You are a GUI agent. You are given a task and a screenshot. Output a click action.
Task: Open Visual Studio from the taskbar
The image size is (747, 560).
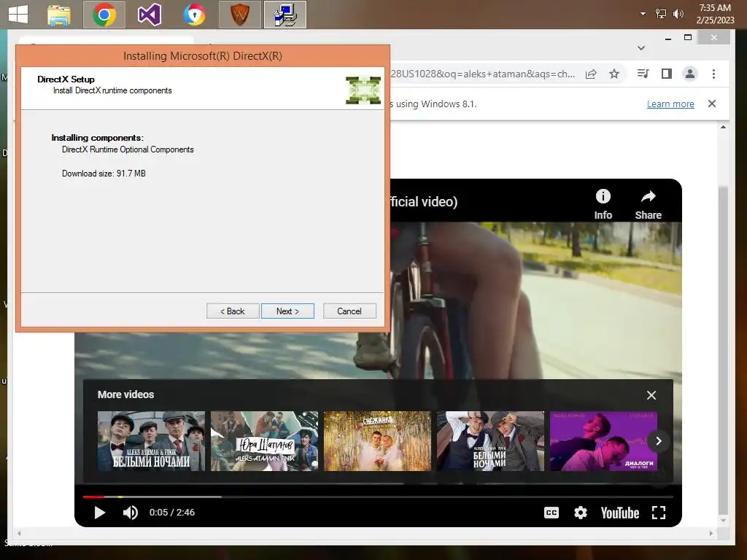click(149, 15)
